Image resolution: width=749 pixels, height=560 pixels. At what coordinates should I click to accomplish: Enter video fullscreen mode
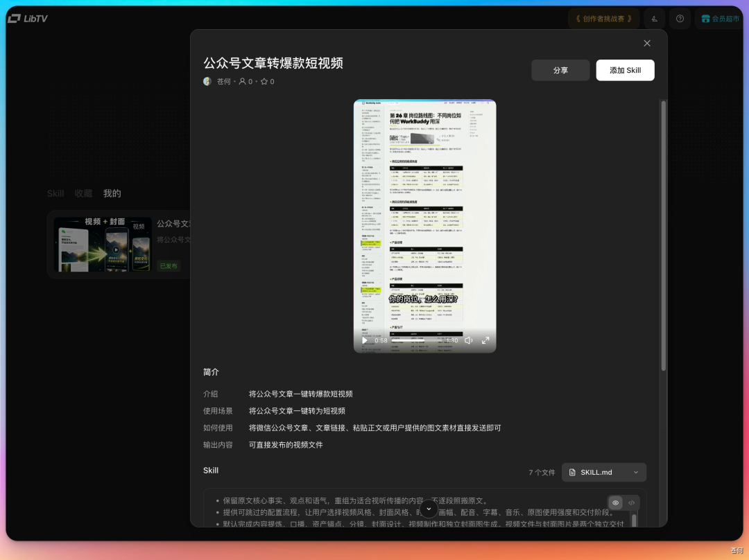(x=485, y=340)
